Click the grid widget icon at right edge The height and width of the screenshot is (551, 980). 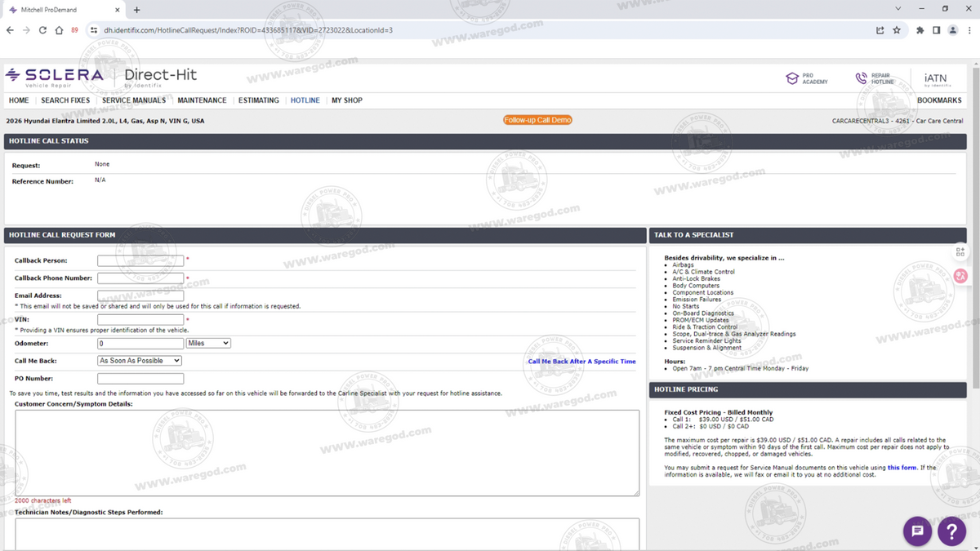pyautogui.click(x=960, y=252)
